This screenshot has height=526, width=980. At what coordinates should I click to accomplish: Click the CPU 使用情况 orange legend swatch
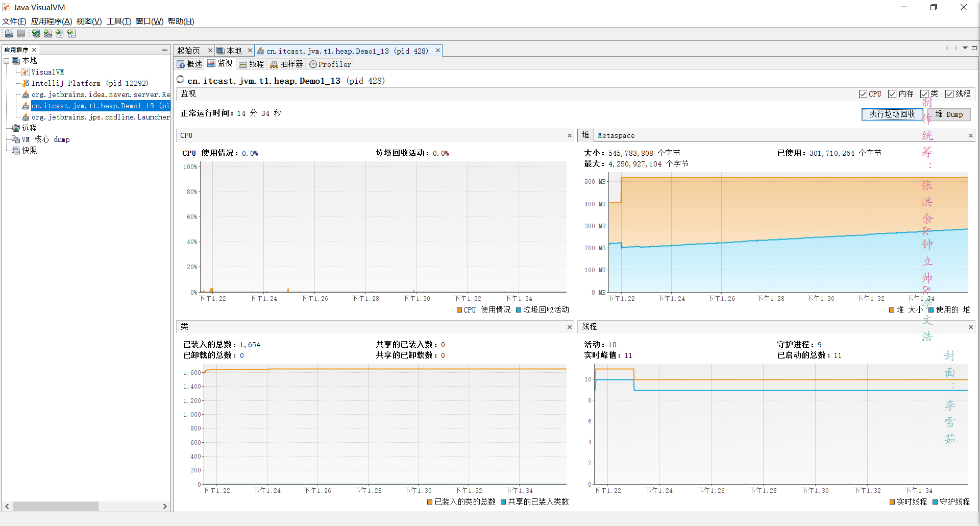[x=459, y=310]
